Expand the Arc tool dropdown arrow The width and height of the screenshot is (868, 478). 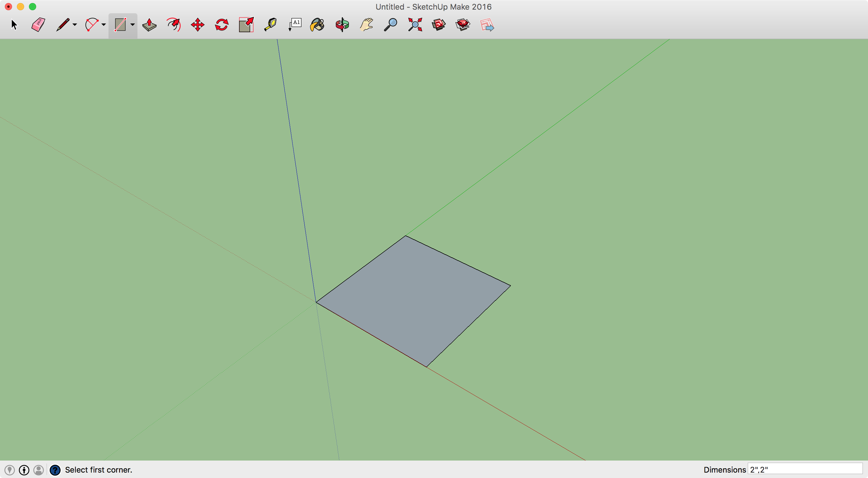tap(104, 25)
